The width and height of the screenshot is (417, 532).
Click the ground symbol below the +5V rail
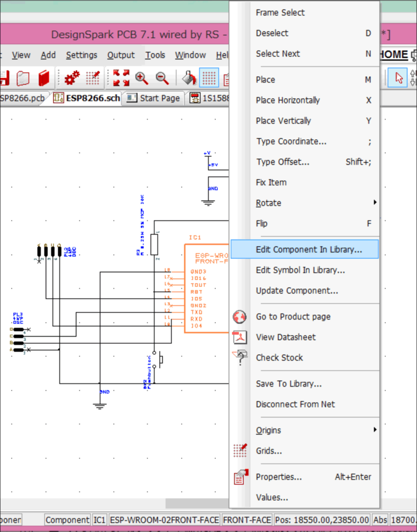tap(208, 203)
